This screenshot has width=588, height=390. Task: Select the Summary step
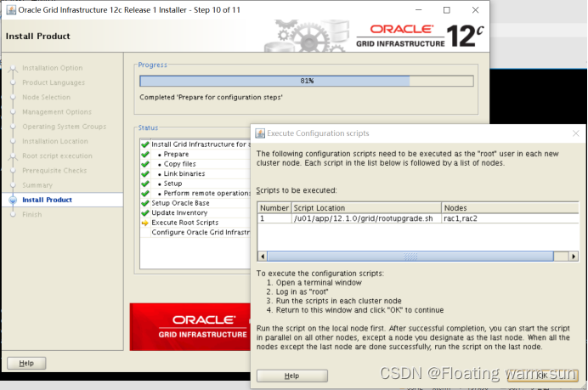tap(37, 185)
